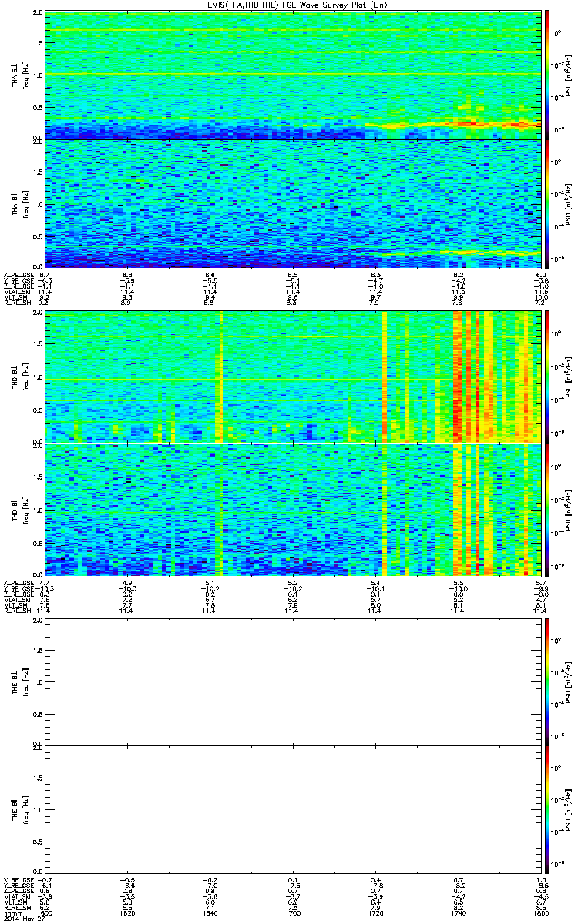Click the 1700 time tick label

[x=292, y=913]
